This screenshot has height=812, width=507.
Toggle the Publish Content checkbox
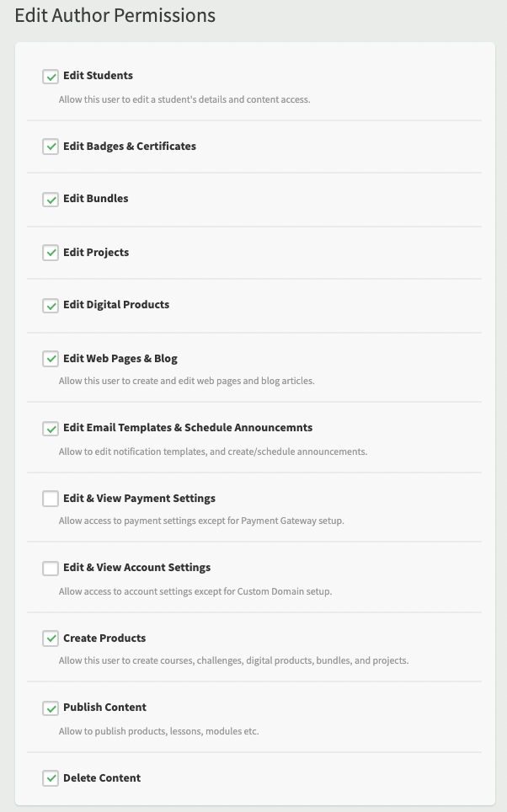coord(51,708)
